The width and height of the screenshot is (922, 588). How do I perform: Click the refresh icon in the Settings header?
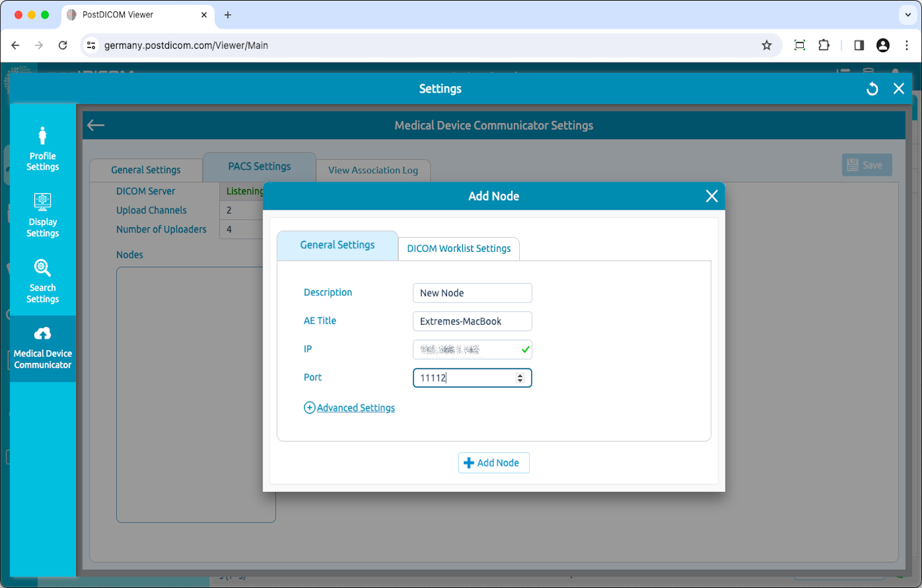pos(872,88)
